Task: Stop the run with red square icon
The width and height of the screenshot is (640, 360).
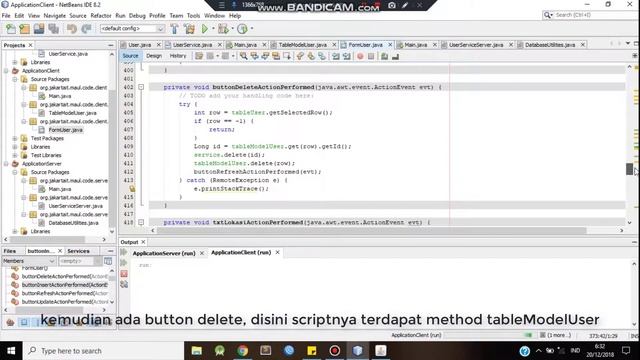Action: (x=124, y=274)
